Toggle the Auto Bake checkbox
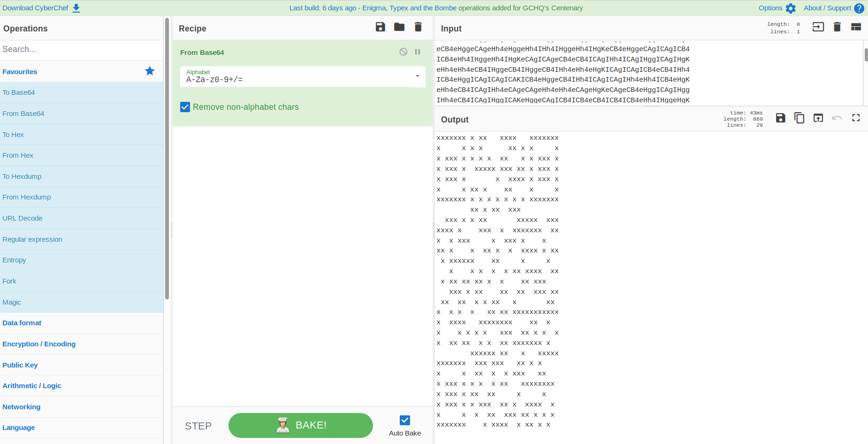This screenshot has height=444, width=868. click(x=404, y=420)
